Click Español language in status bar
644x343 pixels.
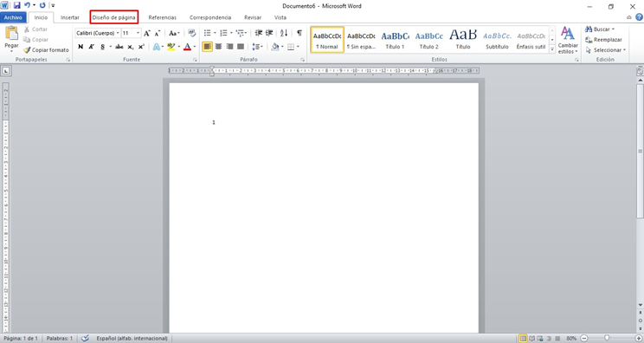[132, 339]
